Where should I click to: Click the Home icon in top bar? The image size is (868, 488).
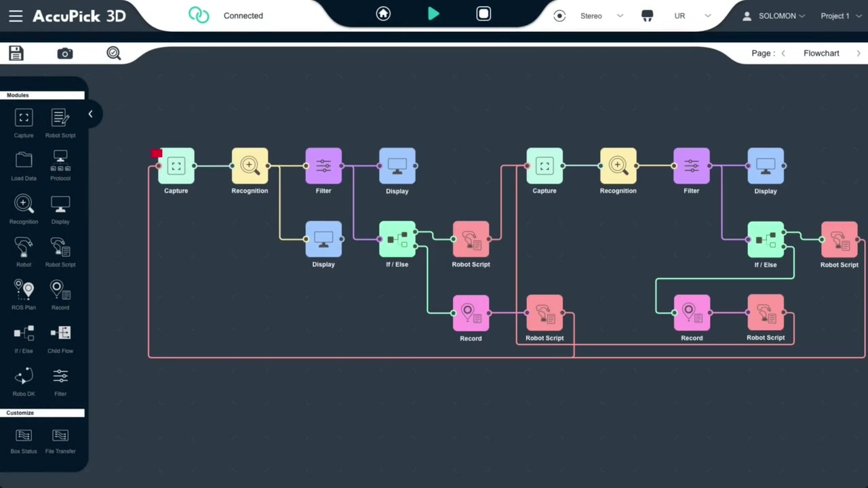[x=383, y=14]
